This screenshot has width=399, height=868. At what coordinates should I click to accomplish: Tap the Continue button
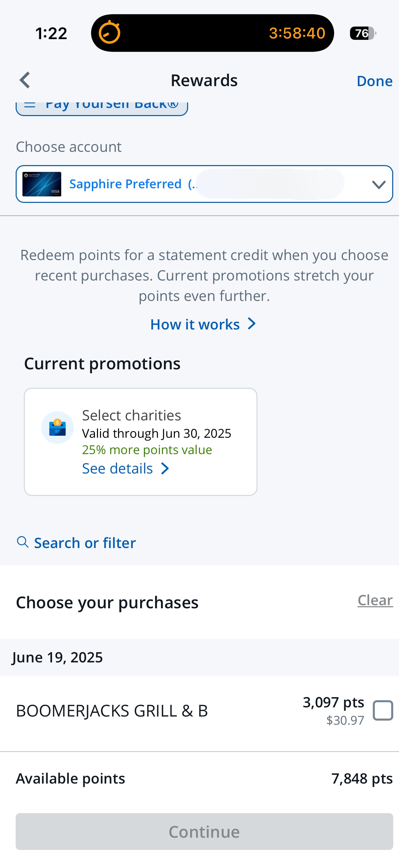pos(204,831)
